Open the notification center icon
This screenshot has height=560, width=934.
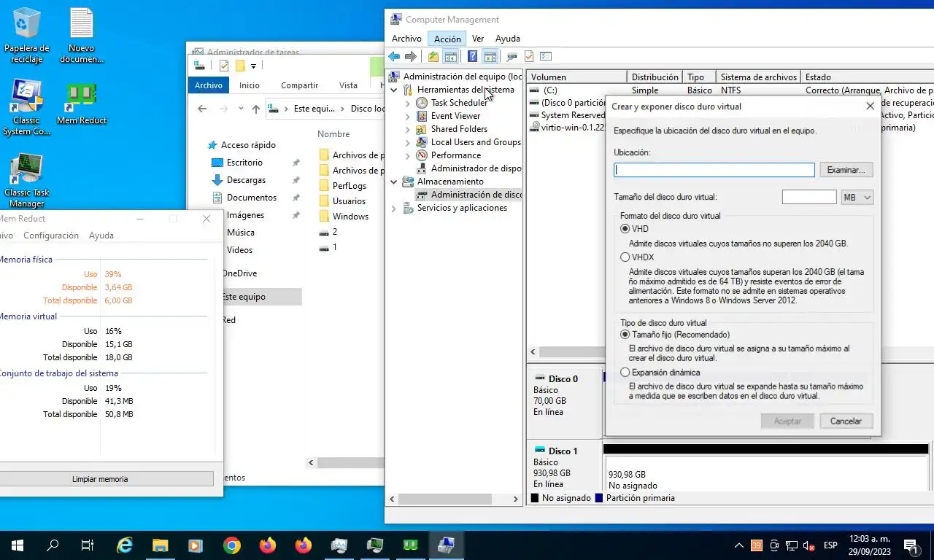(x=911, y=545)
